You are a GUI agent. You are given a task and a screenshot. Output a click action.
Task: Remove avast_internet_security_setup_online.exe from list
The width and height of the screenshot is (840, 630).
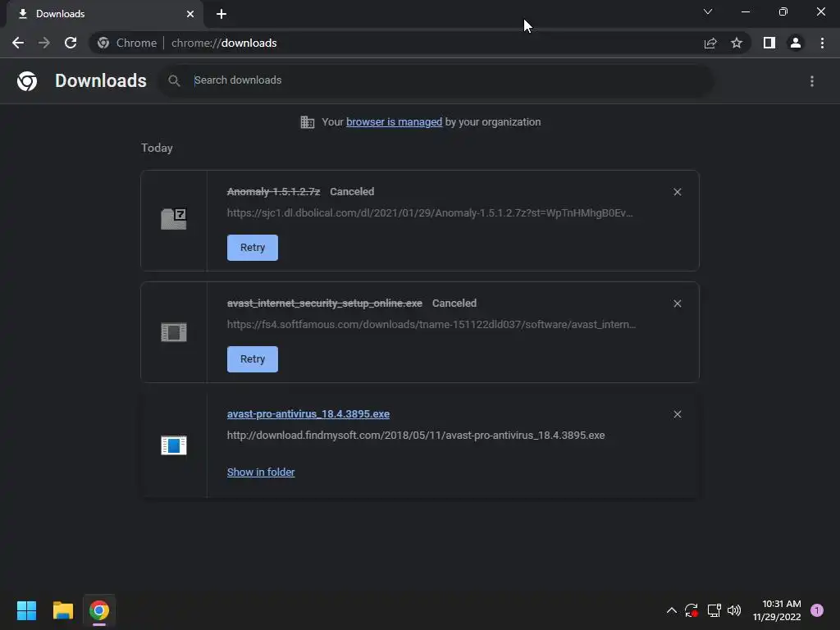click(677, 304)
